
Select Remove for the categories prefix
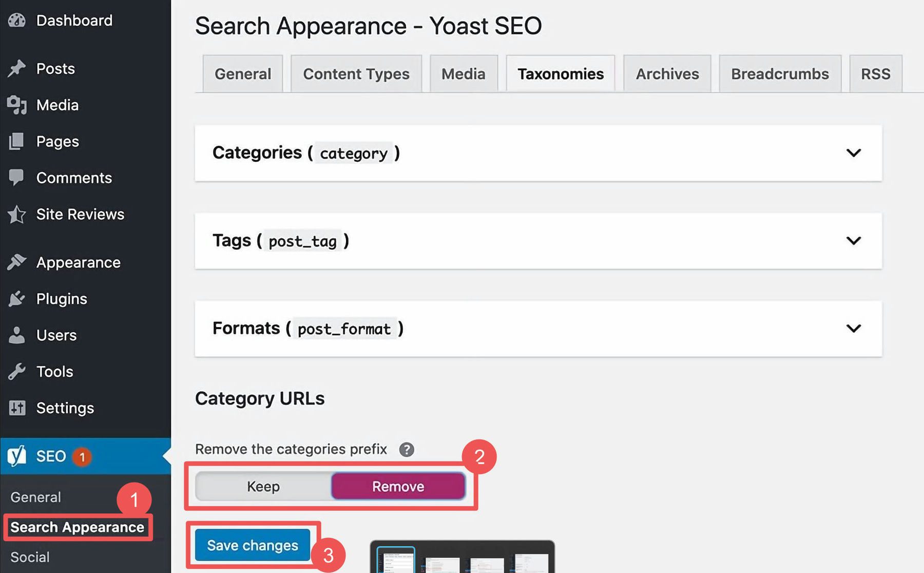398,486
